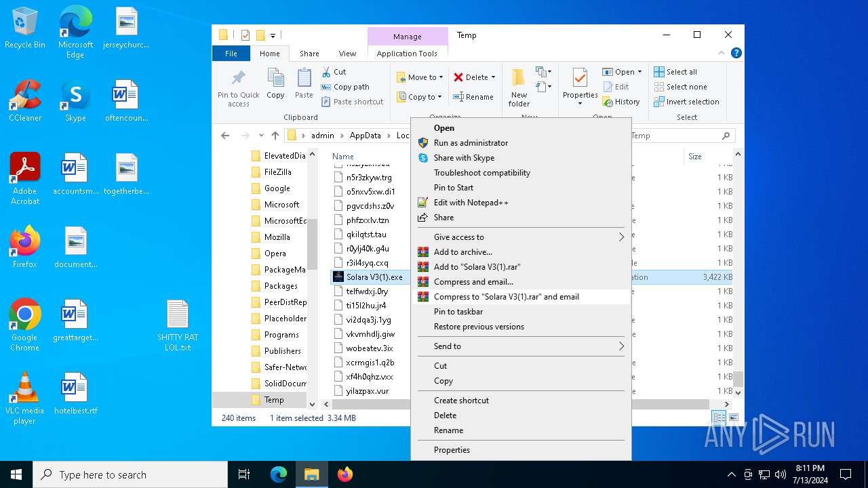Image resolution: width=868 pixels, height=488 pixels.
Task: Open the Recent locations dropdown arrow
Action: coord(260,136)
